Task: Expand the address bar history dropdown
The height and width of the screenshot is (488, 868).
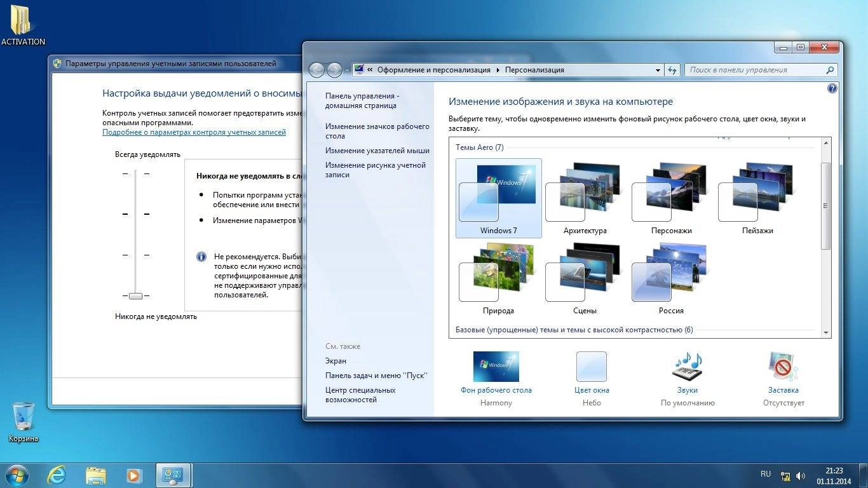Action: 658,70
